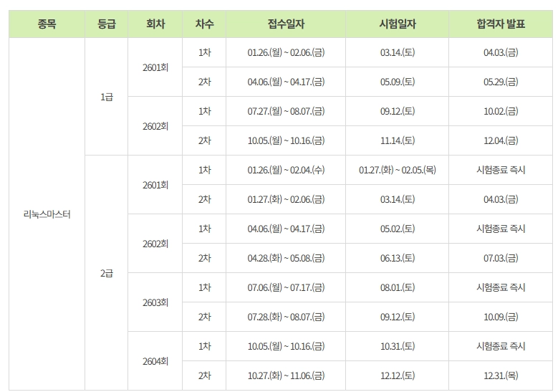Click registration period 10.27.(화) ~ 11.06.(금)
The height and width of the screenshot is (392, 558).
286,376
